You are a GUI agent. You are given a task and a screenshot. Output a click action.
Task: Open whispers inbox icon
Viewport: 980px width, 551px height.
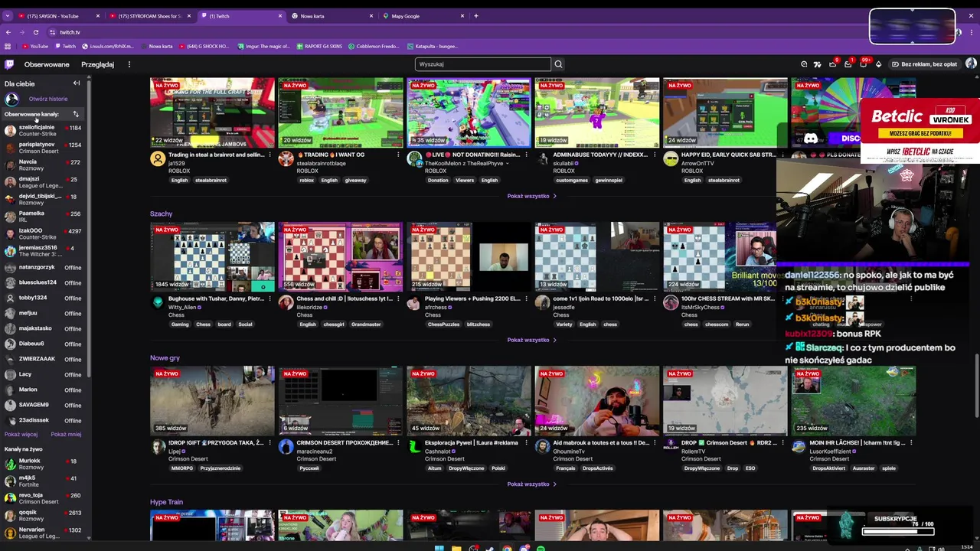(848, 64)
